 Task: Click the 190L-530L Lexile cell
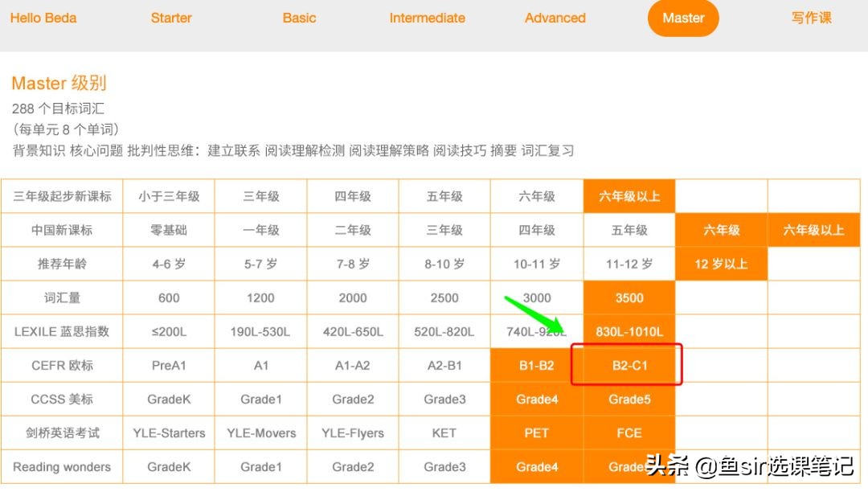click(260, 331)
